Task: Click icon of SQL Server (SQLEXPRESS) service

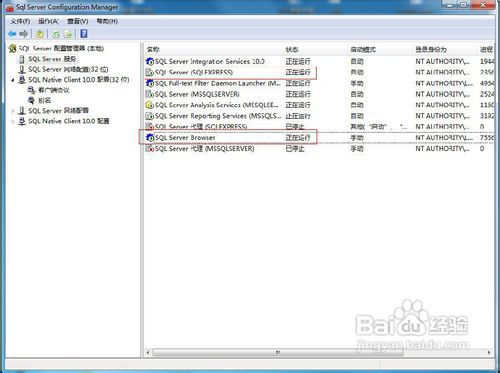Action: pyautogui.click(x=150, y=72)
